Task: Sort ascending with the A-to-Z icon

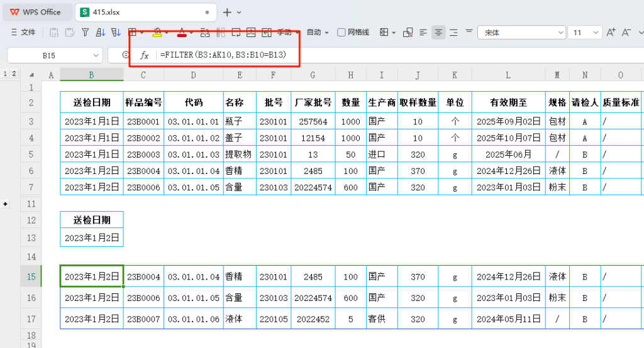Action: point(100,33)
